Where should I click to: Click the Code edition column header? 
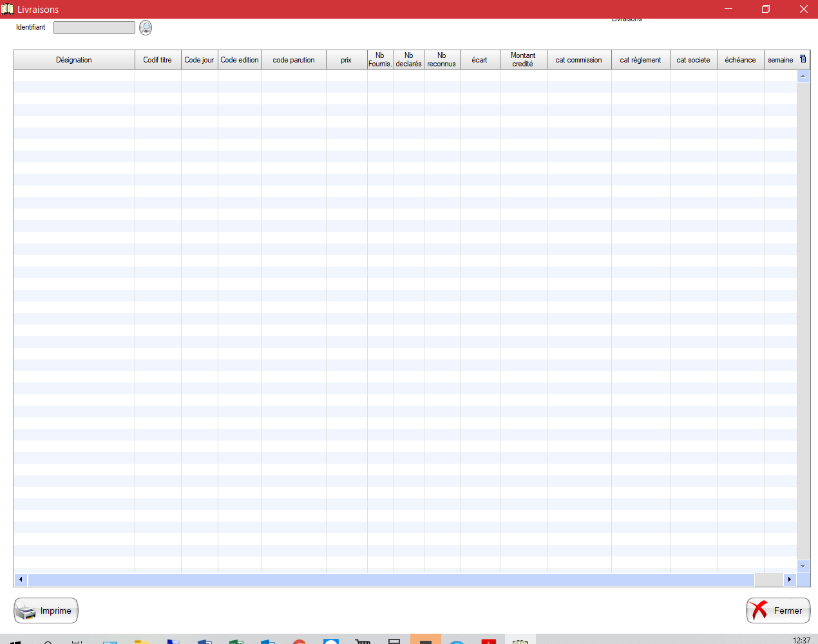(x=240, y=60)
